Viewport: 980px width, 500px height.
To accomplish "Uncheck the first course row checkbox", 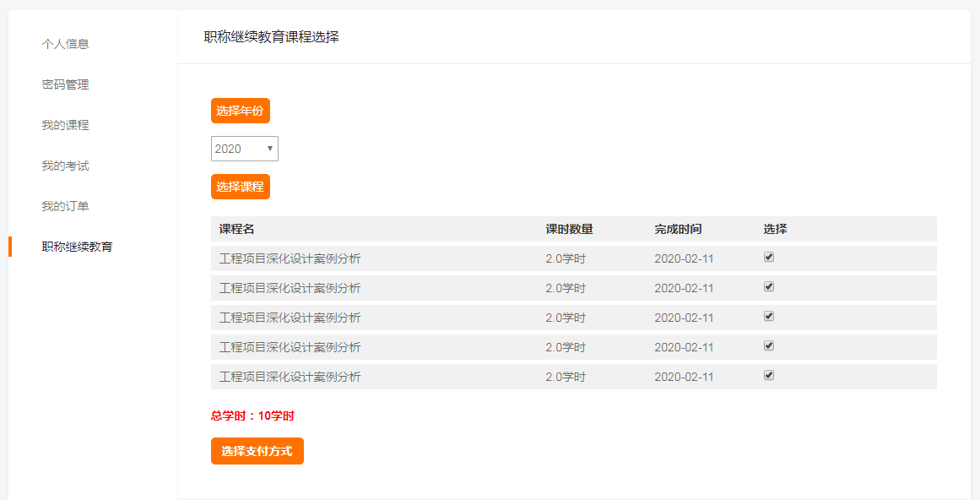I will click(769, 258).
